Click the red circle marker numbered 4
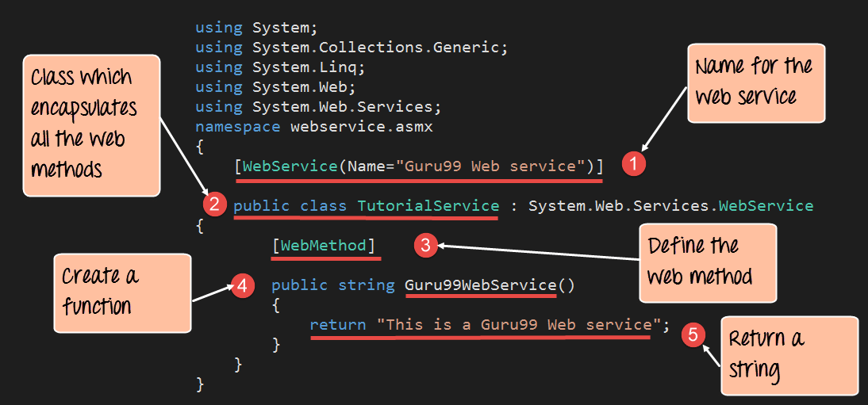The height and width of the screenshot is (405, 868). tap(243, 285)
